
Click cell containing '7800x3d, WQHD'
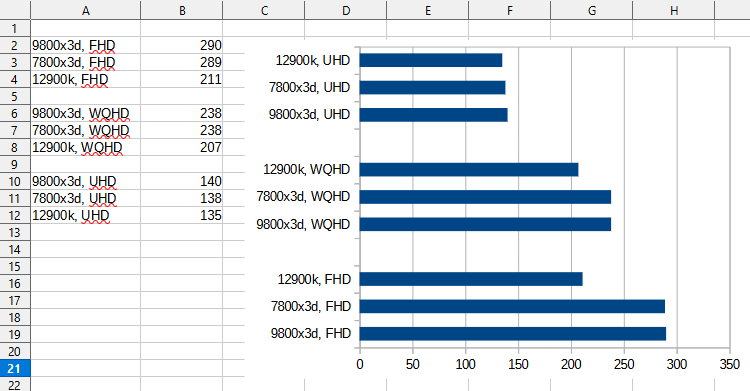tap(86, 130)
